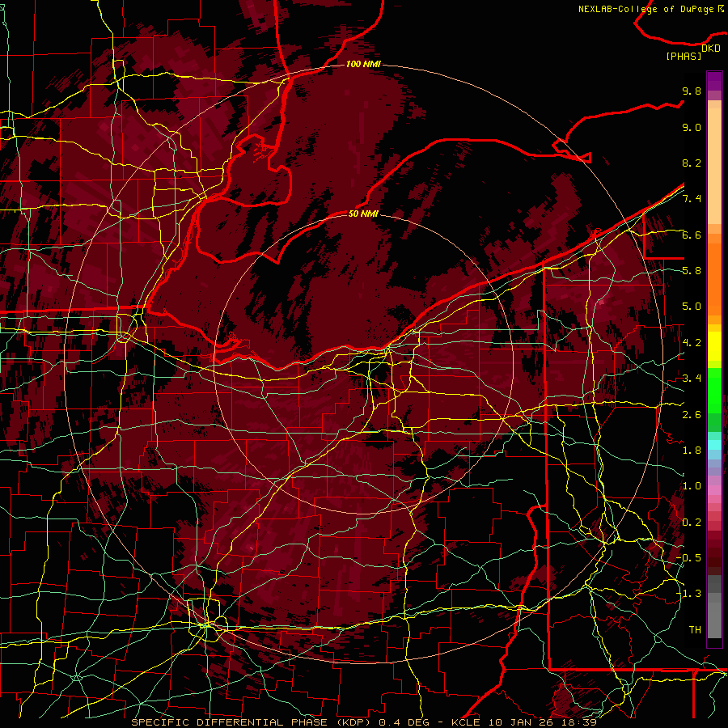The image size is (728, 728).
Task: Pick the purple swatch atop the color scale
Action: pyautogui.click(x=714, y=81)
